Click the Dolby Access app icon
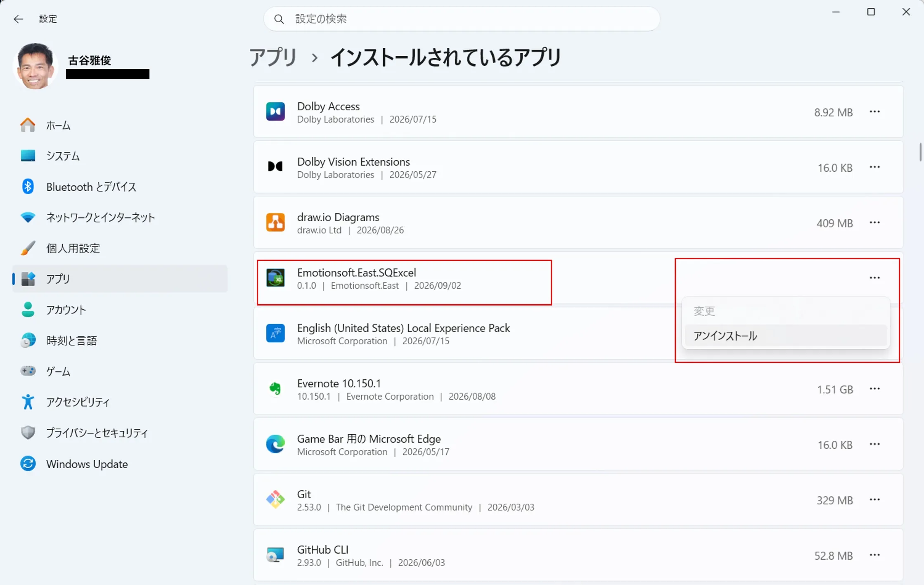Screen dimensions: 924x585 pyautogui.click(x=275, y=112)
